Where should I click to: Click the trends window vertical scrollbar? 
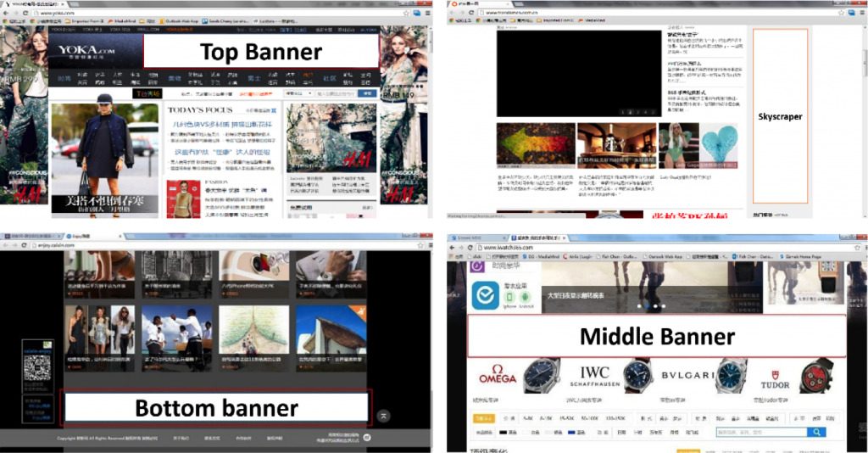pos(865,61)
